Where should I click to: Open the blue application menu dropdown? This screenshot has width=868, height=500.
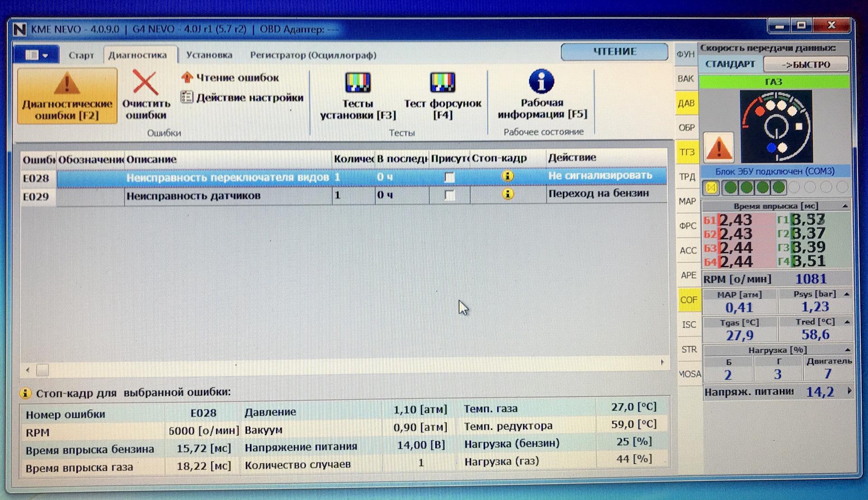[x=36, y=55]
